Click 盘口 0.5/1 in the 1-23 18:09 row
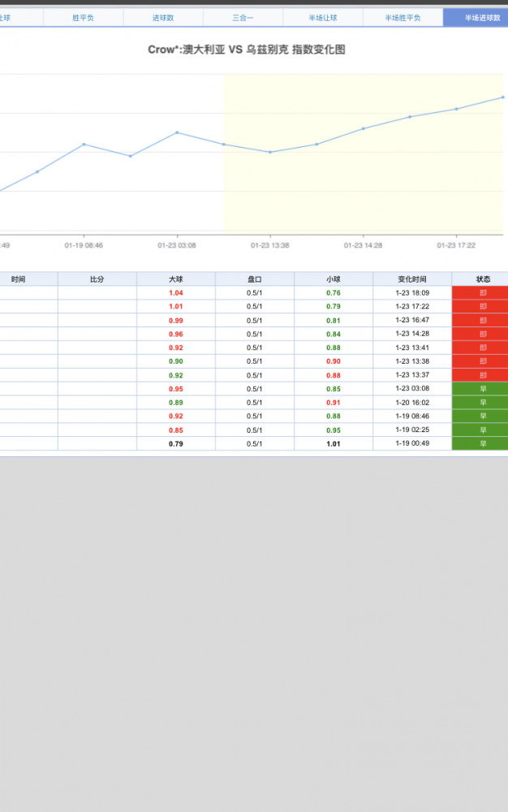The height and width of the screenshot is (812, 508). 255,293
